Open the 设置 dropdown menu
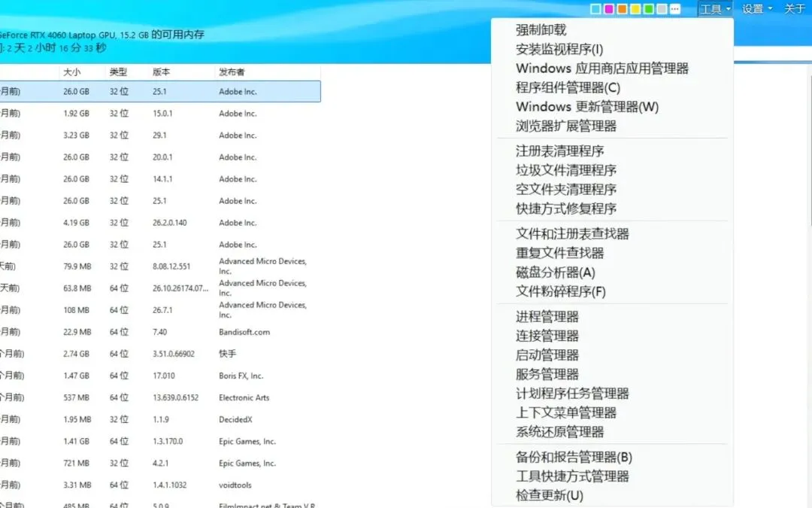Screen dimensions: 812x508 click(x=757, y=9)
